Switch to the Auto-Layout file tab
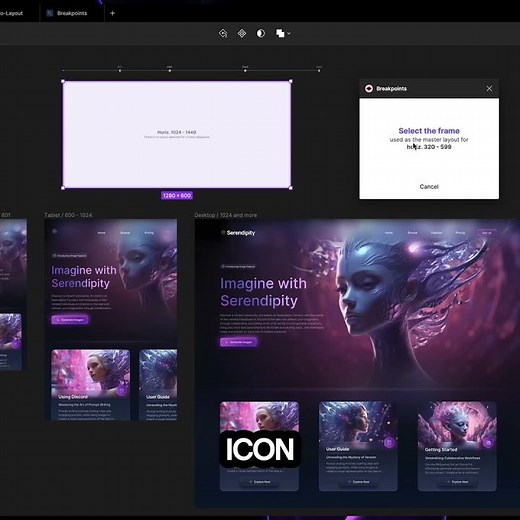 tap(11, 13)
